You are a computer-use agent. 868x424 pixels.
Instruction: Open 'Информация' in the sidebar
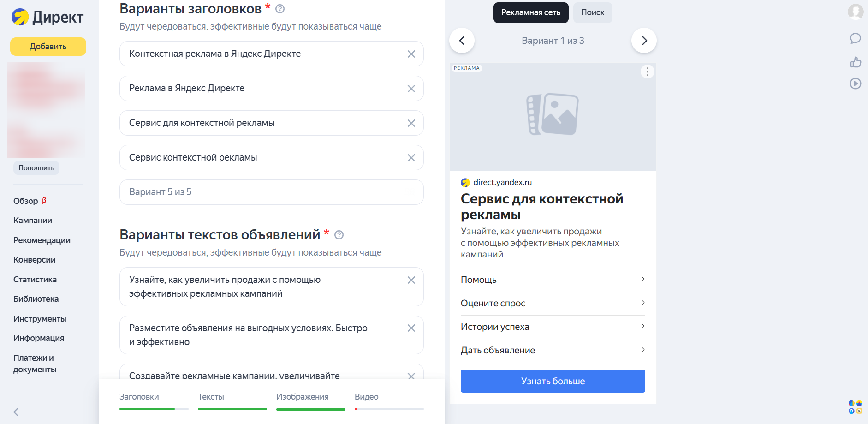tap(39, 338)
